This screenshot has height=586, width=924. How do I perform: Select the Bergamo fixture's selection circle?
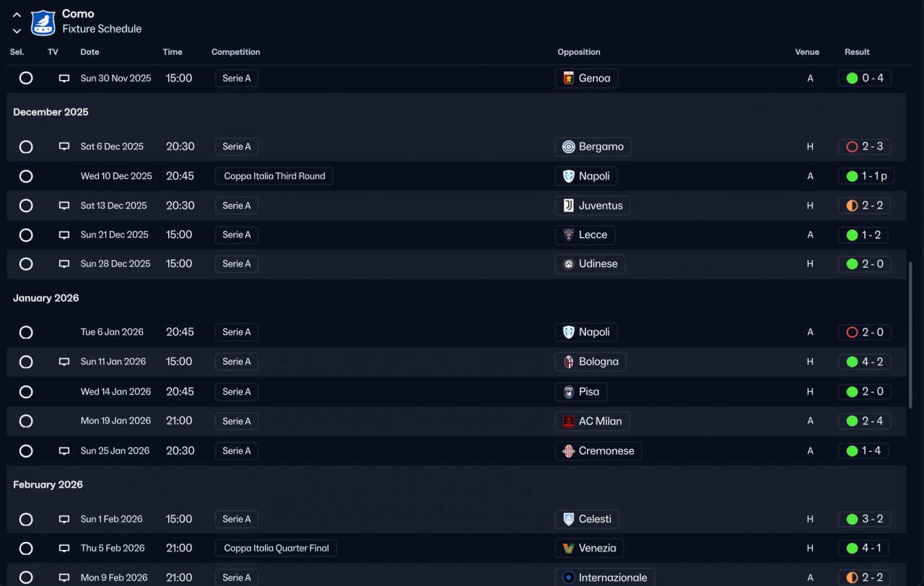click(26, 146)
